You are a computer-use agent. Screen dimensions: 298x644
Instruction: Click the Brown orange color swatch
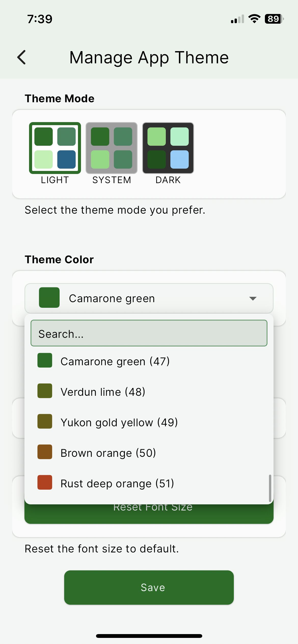coord(45,452)
